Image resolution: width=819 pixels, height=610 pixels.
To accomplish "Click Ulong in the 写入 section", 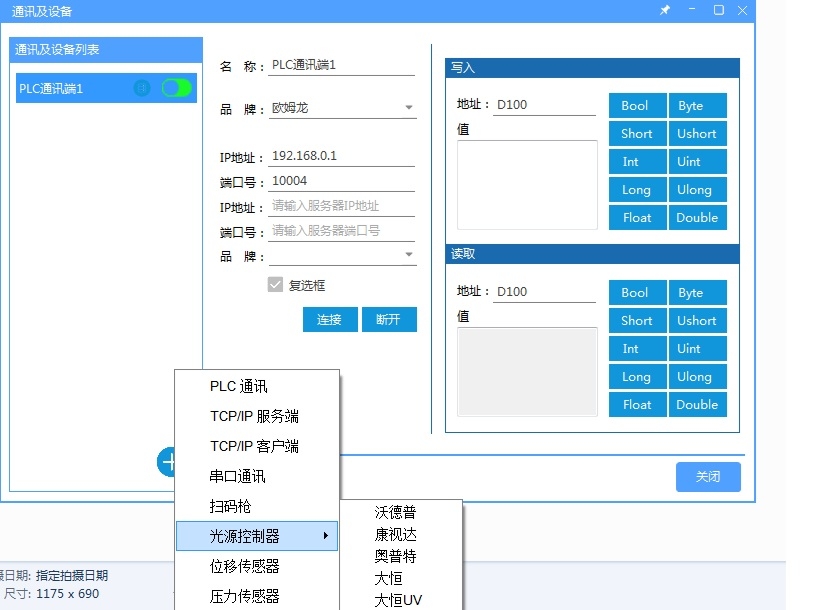I will pos(697,190).
